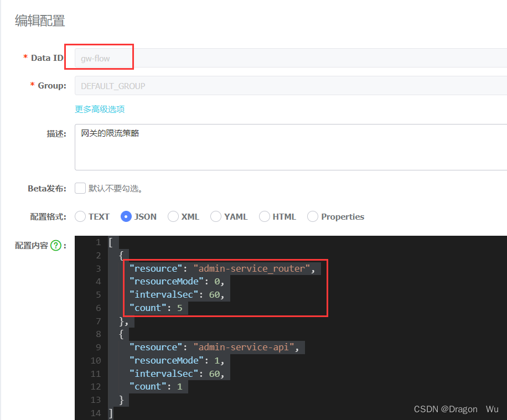507x420 pixels.
Task: Confirm JSON format is selected by clicking it
Action: 126,216
